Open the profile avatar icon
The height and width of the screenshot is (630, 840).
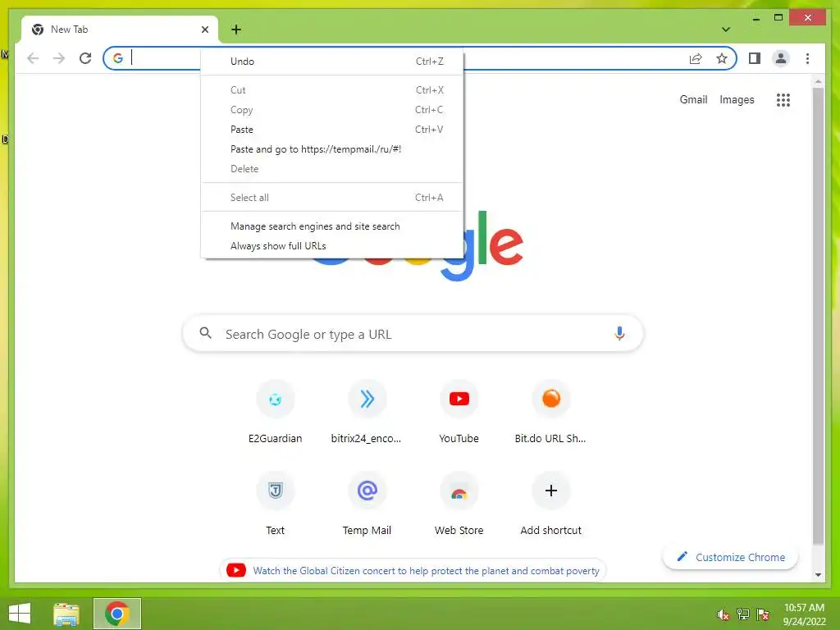click(x=781, y=58)
